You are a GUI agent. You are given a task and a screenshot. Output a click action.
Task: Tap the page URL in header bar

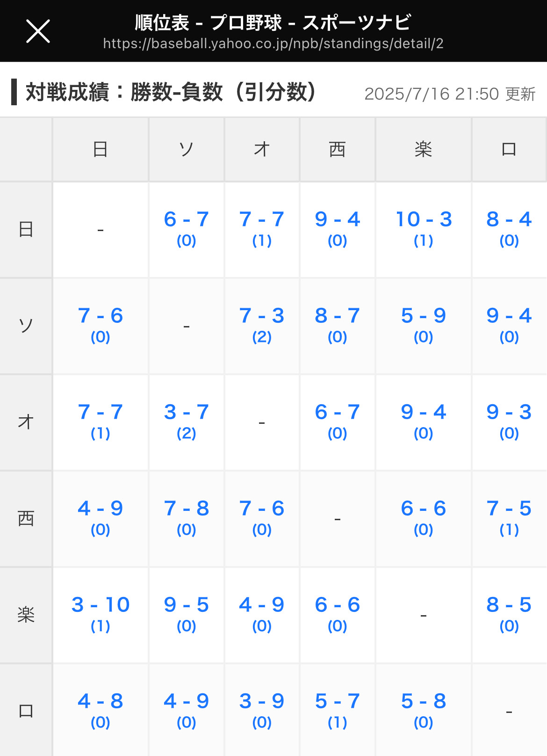(x=273, y=44)
